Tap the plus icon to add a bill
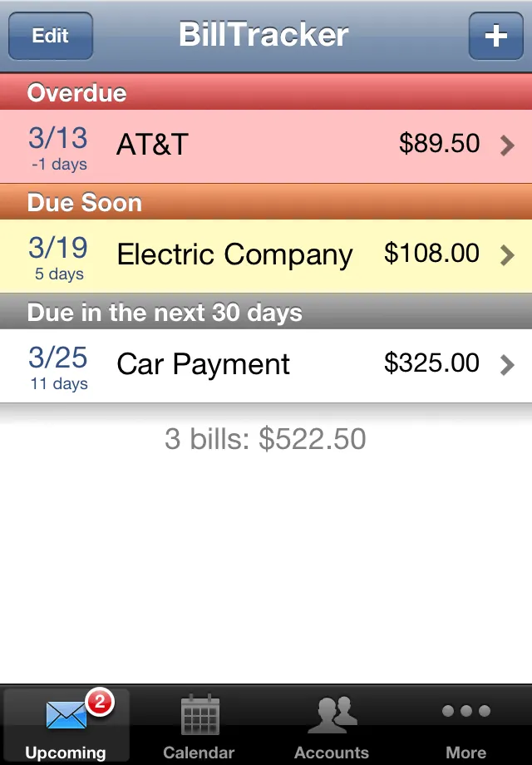Screen dimensions: 532x765 (496, 36)
